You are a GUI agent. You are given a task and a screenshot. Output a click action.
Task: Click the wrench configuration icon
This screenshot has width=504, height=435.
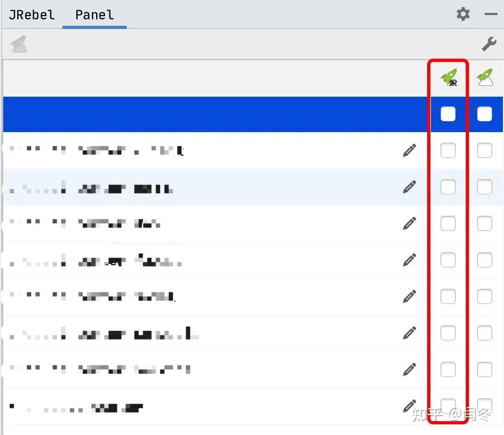[489, 44]
